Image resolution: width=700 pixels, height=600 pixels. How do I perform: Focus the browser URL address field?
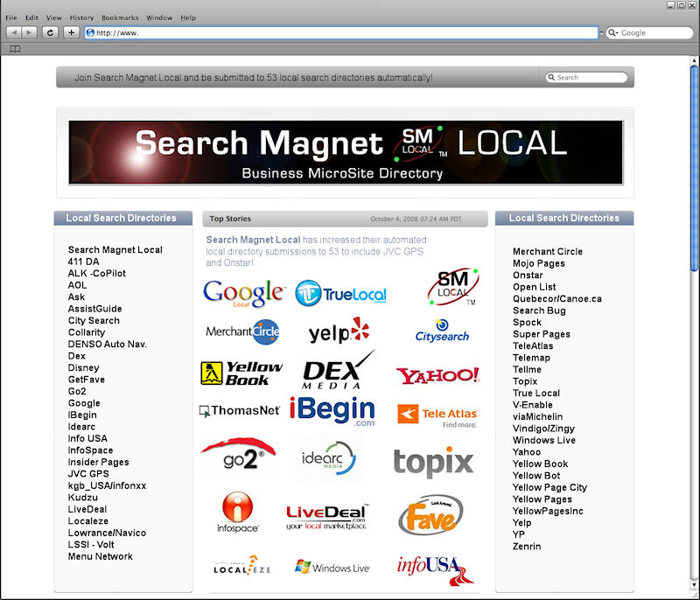341,32
